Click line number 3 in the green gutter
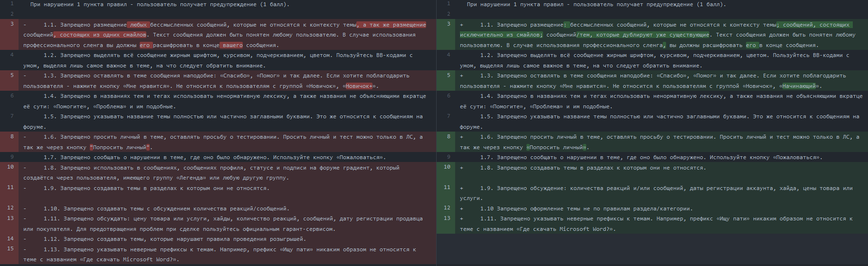868x266 pixels. (448, 24)
